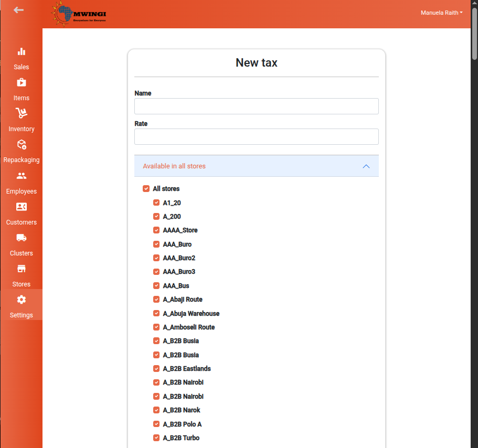
Task: Click the New tax heading
Action: 257,63
